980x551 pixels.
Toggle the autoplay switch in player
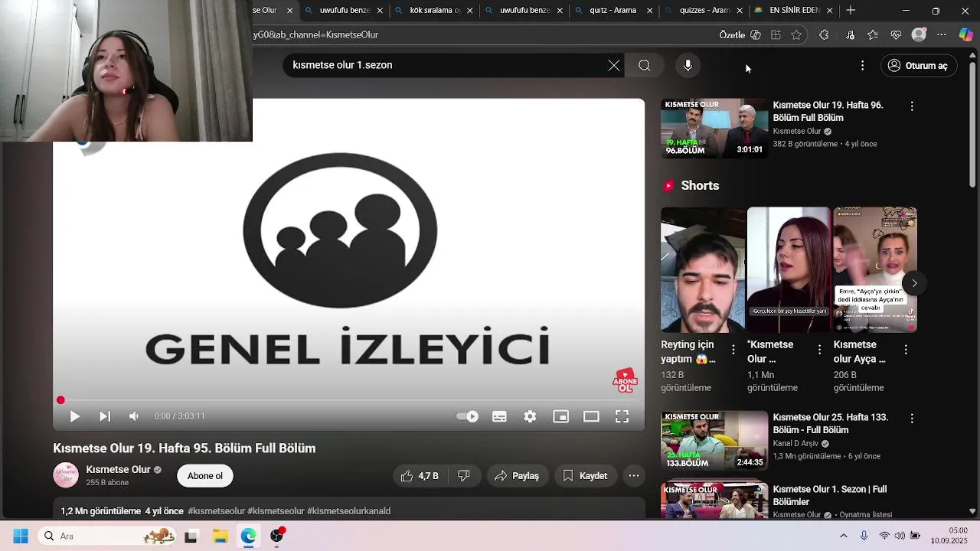(468, 416)
